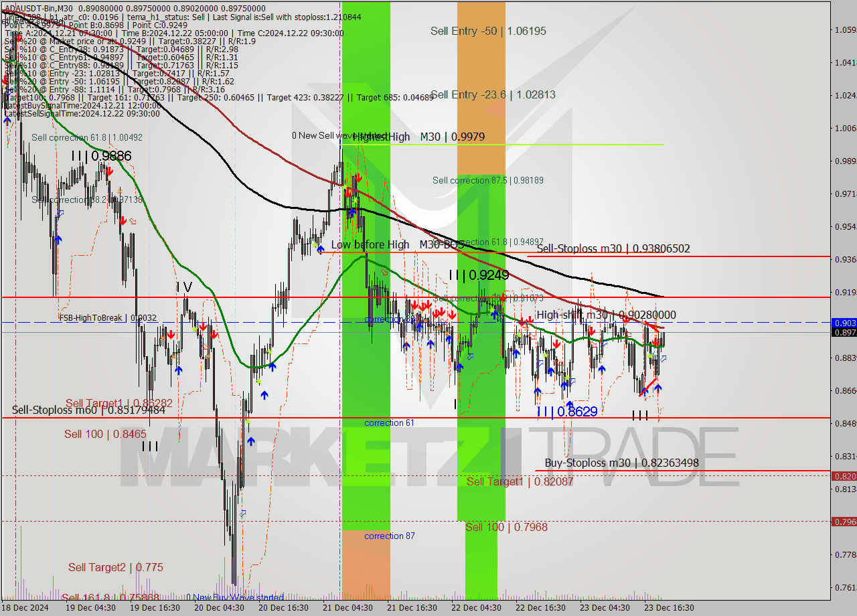Screen dimensions: 857x616
Task: Click the current price tag 0.897 on axis
Action: 844,332
